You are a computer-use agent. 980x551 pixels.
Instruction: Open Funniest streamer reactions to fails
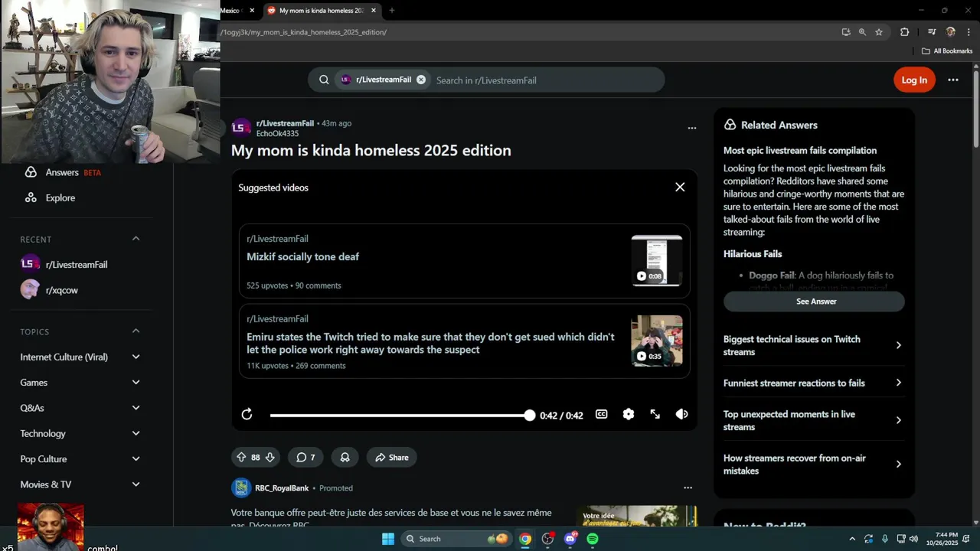coord(814,383)
